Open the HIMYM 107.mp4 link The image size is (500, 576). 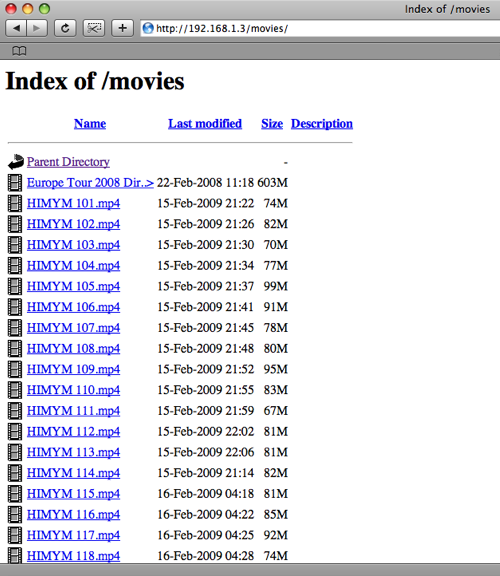pyautogui.click(x=73, y=328)
